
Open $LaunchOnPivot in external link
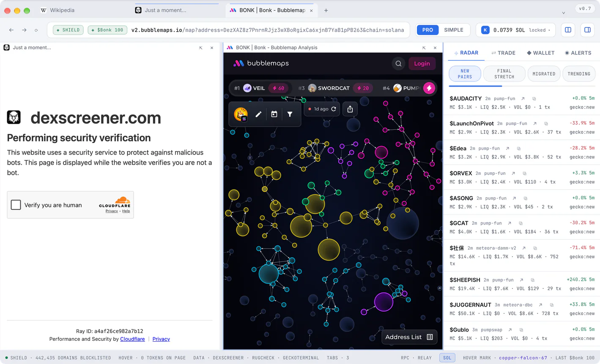[535, 123]
